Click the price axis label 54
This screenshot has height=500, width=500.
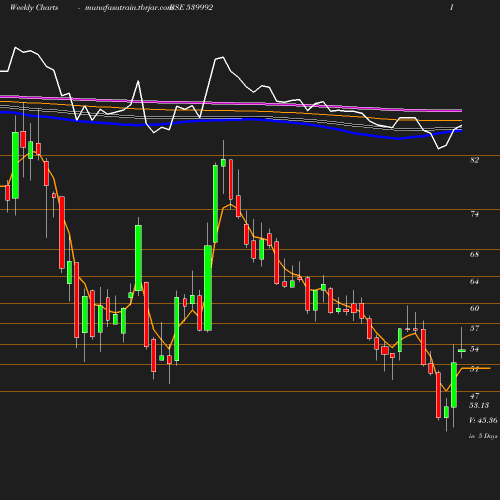(x=474, y=349)
